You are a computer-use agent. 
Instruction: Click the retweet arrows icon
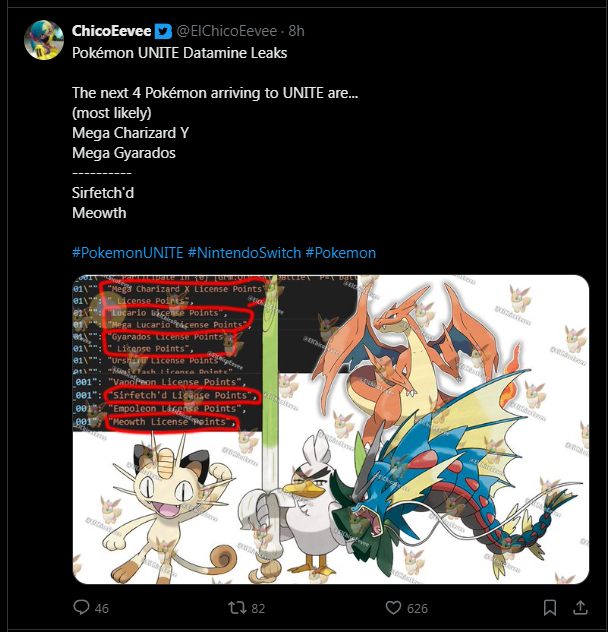(x=237, y=607)
